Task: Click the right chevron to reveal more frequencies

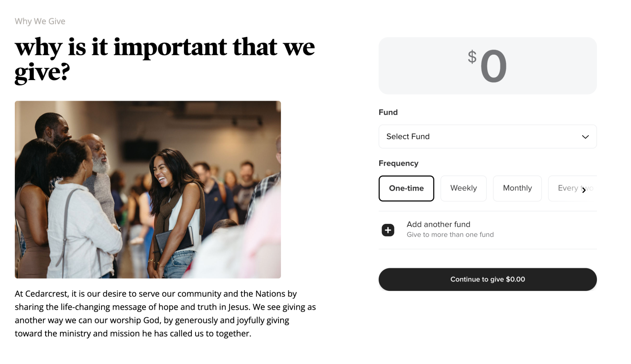Action: [585, 190]
